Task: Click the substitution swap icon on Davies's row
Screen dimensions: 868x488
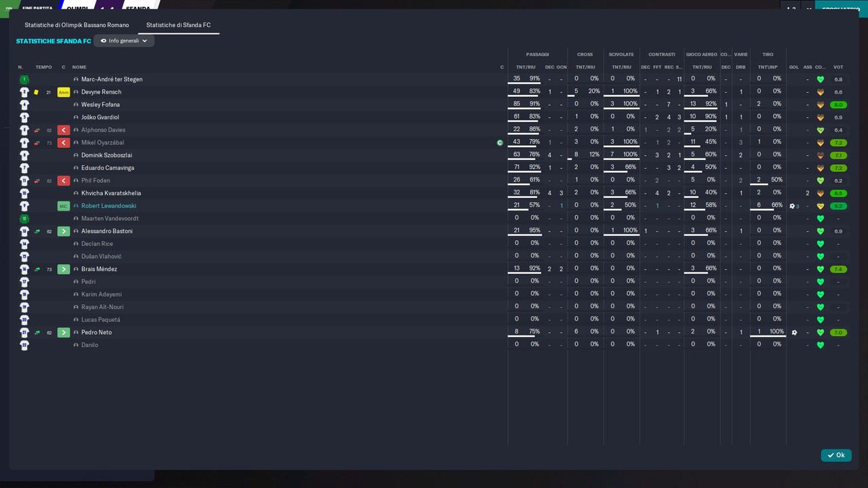Action: pos(37,130)
